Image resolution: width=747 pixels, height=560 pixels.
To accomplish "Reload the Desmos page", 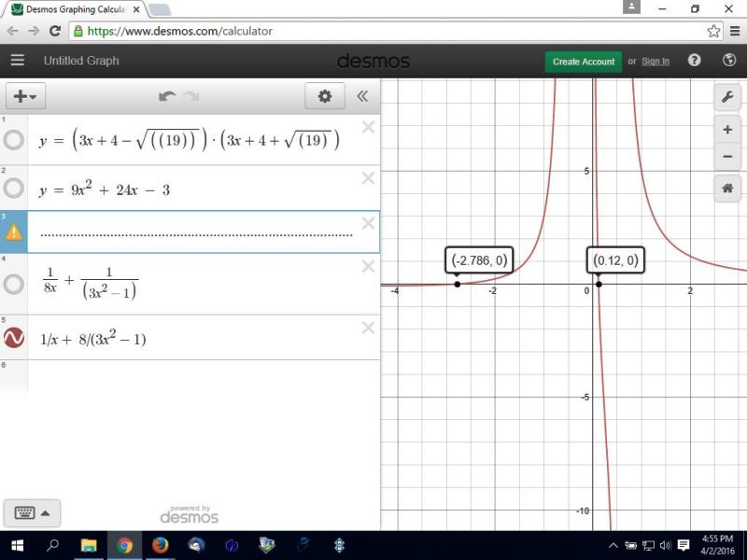I will click(55, 31).
